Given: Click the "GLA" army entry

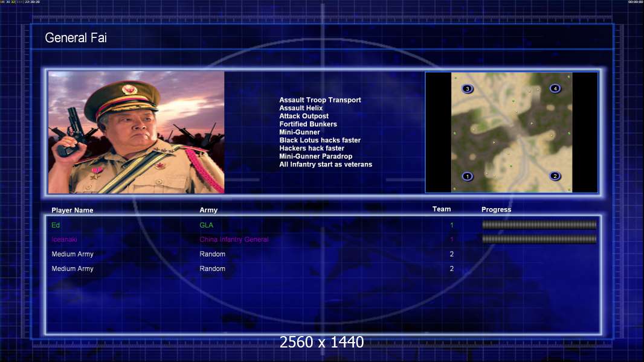Looking at the screenshot, I should coord(206,225).
